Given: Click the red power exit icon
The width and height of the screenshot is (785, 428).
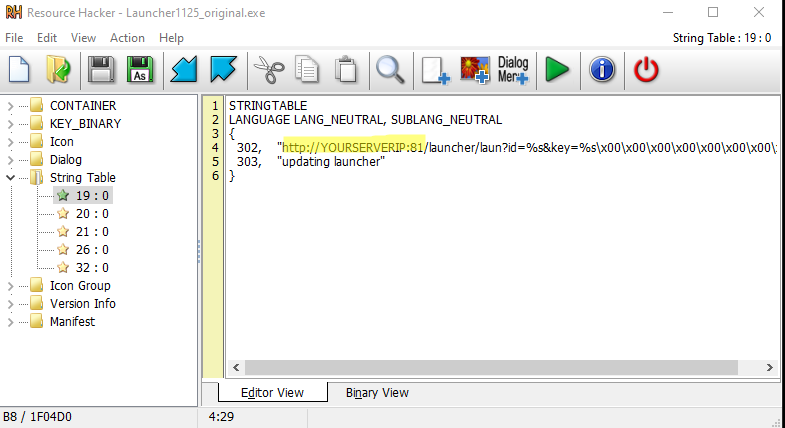Looking at the screenshot, I should 646,70.
